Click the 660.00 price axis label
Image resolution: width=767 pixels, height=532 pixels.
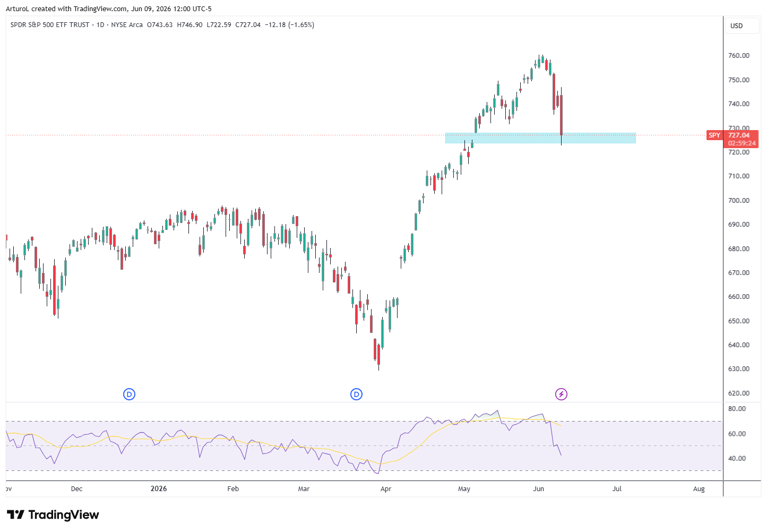tap(739, 297)
